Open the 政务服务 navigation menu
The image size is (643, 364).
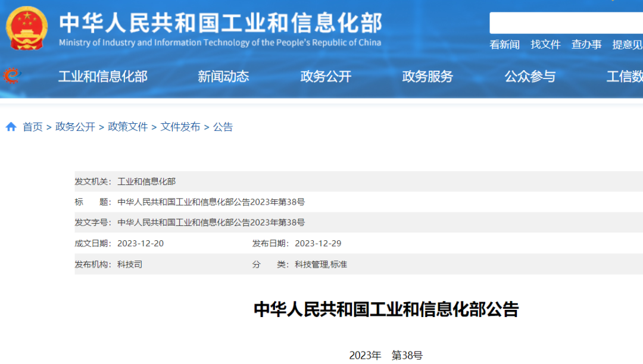tap(427, 76)
